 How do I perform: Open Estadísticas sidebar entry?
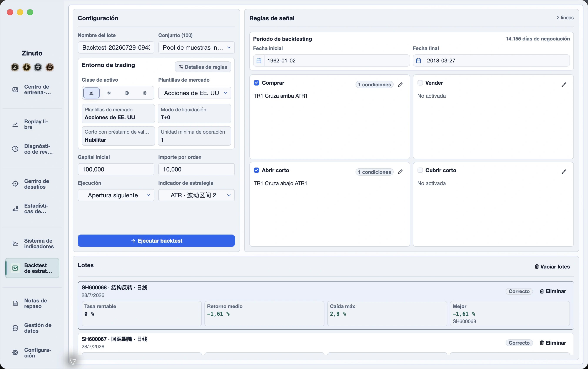[32, 208]
